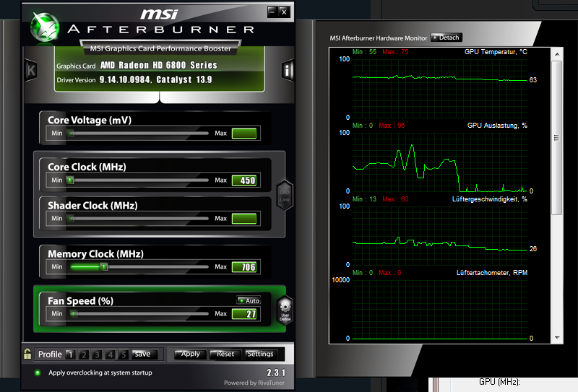Screen dimensions: 578x392
Task: Click the Graphics Card name text
Action: [x=159, y=65]
